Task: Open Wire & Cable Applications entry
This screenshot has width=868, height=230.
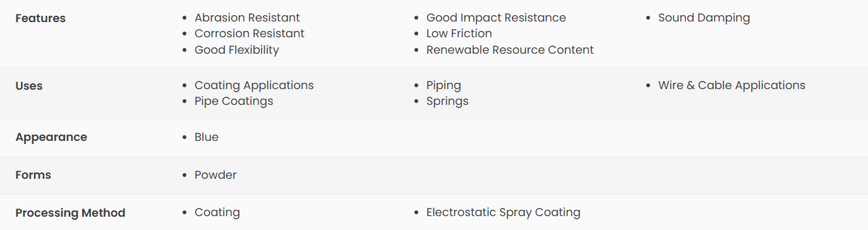Action: 732,85
